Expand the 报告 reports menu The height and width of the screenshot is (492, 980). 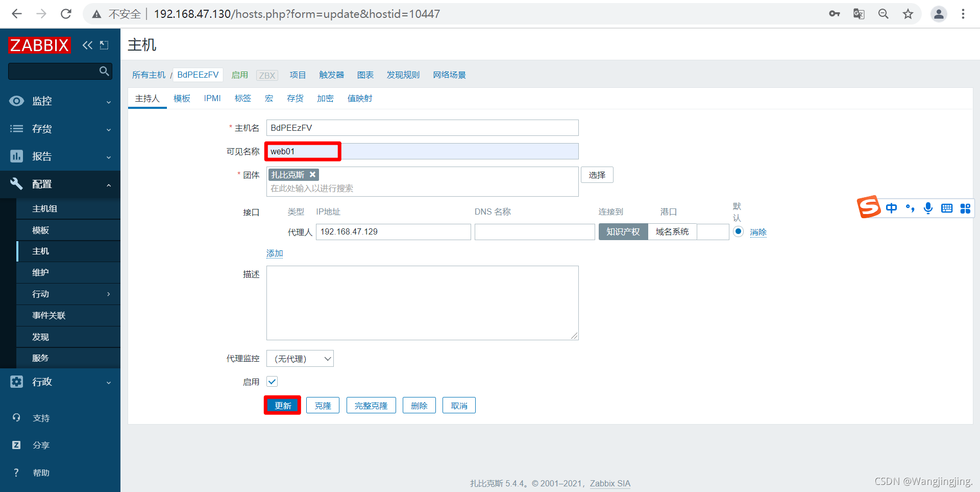60,156
